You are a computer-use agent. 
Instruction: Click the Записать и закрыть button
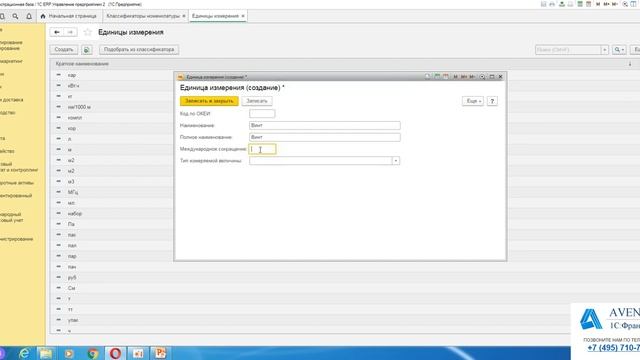(209, 101)
